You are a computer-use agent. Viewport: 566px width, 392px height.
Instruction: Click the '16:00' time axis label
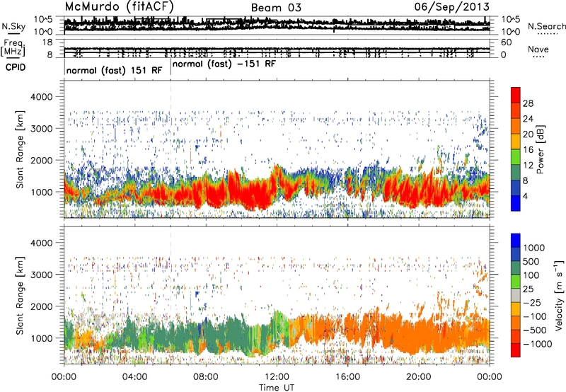(347, 377)
